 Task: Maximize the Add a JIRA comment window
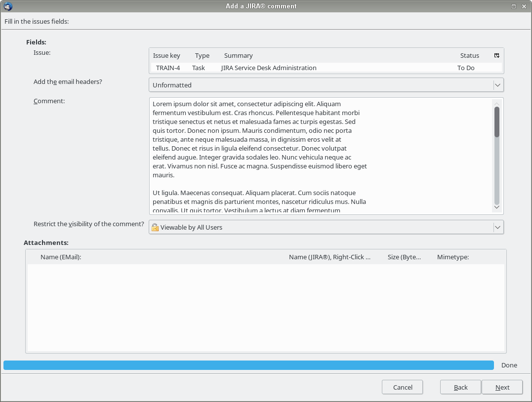tap(514, 6)
